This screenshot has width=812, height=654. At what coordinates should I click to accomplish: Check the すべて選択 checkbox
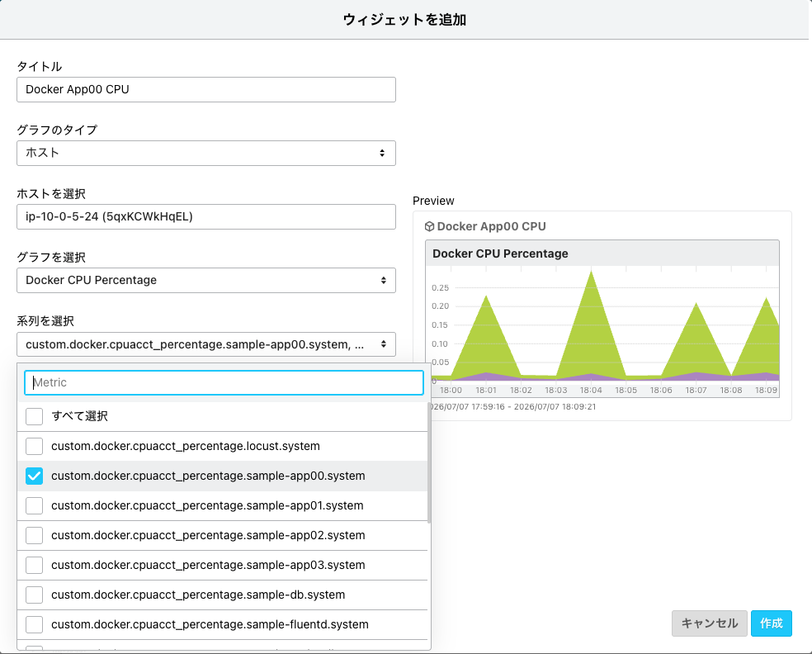coord(34,416)
